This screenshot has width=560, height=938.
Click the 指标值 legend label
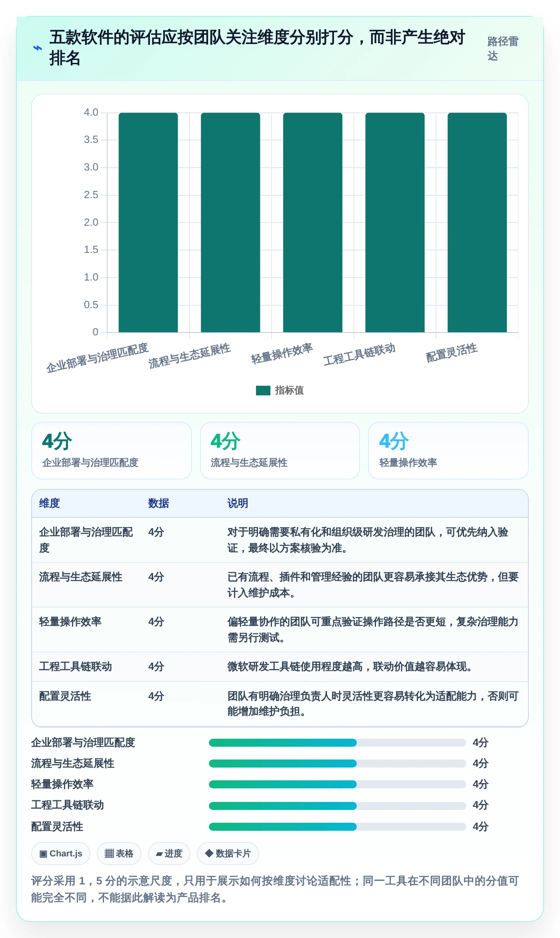[x=289, y=390]
